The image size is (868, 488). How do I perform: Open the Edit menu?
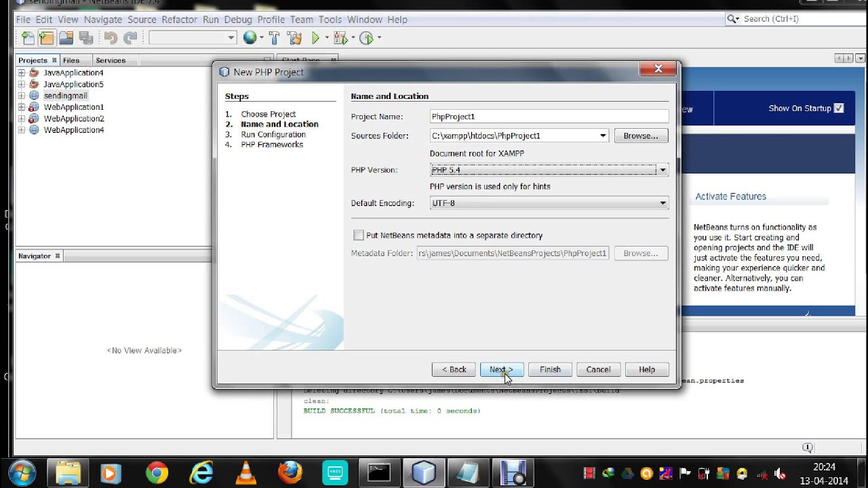coord(44,20)
